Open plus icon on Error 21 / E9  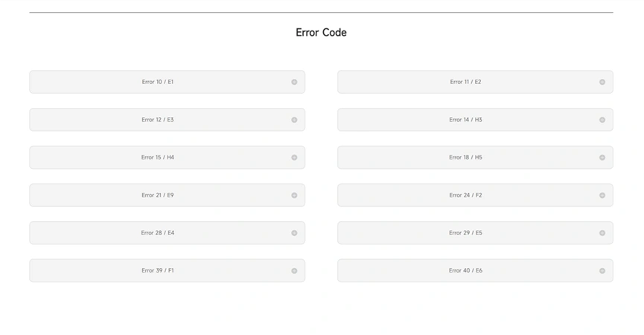point(294,195)
